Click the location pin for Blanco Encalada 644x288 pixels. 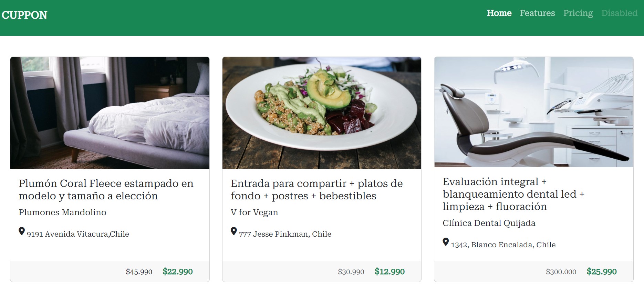coord(446,242)
